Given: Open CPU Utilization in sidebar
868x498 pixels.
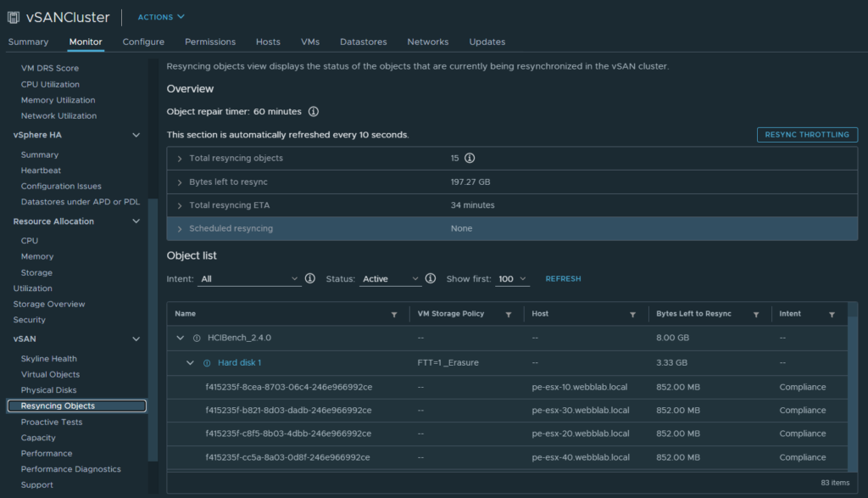Looking at the screenshot, I should tap(50, 84).
